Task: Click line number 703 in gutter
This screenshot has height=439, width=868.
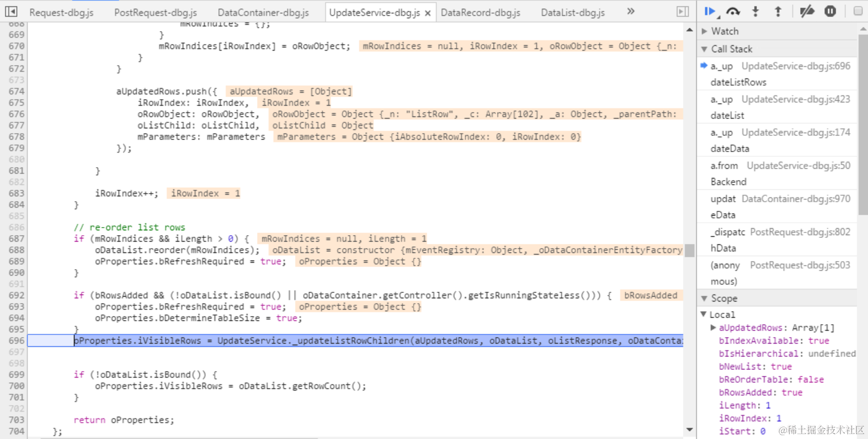Action: pos(17,420)
